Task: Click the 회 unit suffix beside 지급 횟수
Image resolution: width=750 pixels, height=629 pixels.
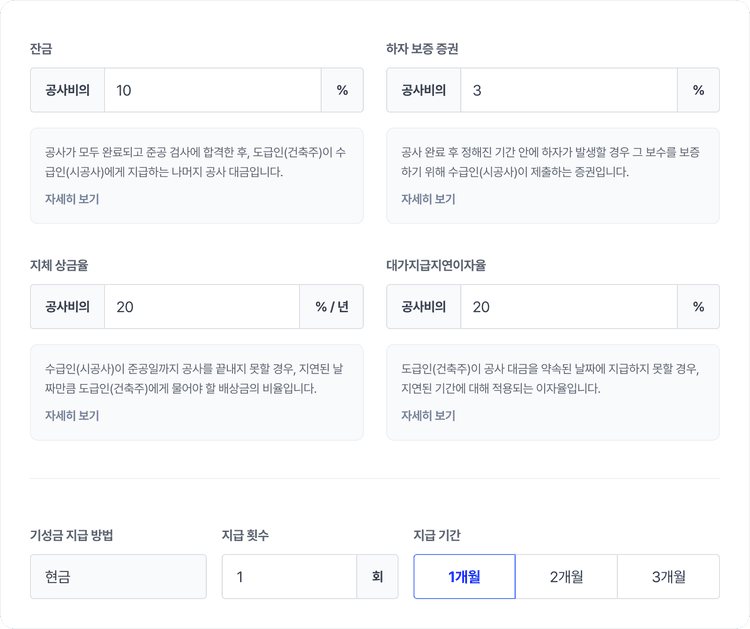Action: point(377,577)
